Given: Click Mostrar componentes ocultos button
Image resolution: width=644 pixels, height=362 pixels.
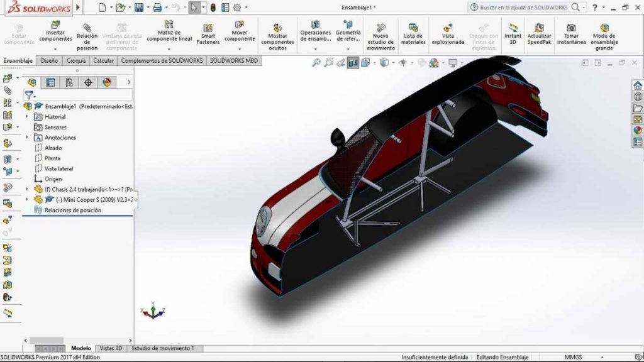Looking at the screenshot, I should point(277,36).
